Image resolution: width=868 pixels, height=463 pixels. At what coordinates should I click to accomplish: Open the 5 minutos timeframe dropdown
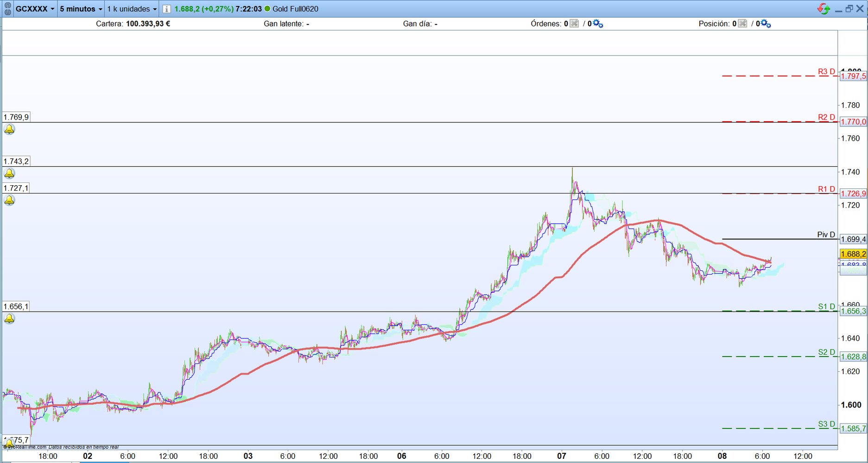(81, 9)
